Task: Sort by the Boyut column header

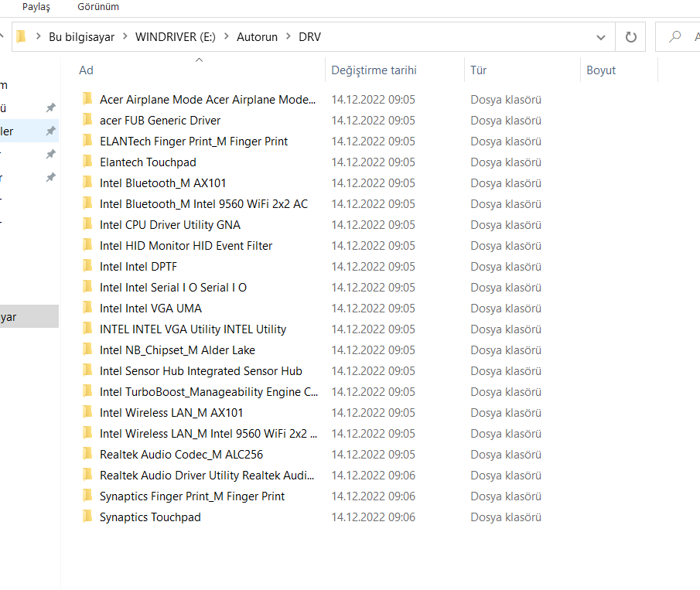Action: click(601, 70)
